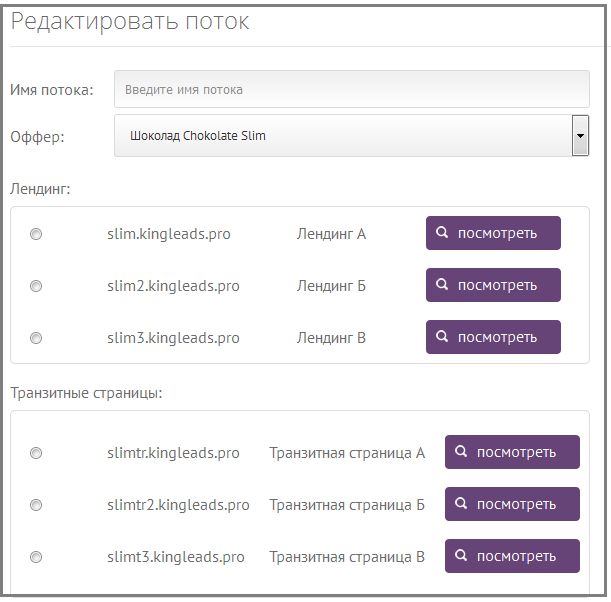Viewport: 611px width, 602px height.
Task: Click the Имя потока text input field
Action: (351, 89)
